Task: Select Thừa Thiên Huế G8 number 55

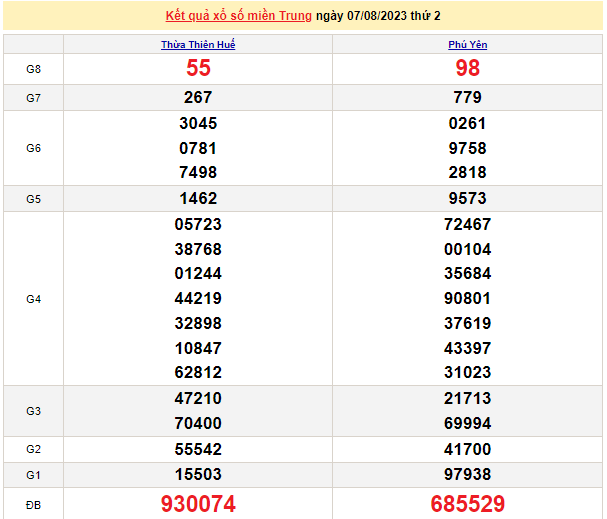Action: 198,69
